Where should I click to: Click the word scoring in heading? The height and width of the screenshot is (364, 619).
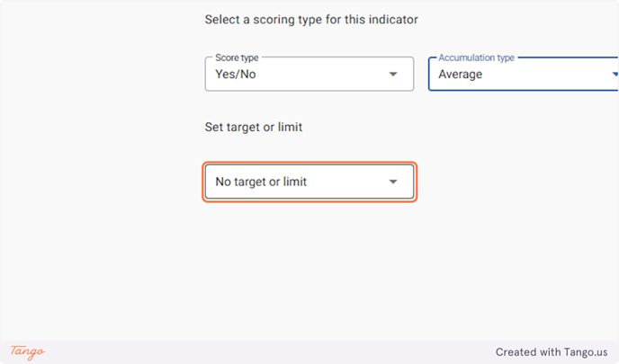[274, 20]
